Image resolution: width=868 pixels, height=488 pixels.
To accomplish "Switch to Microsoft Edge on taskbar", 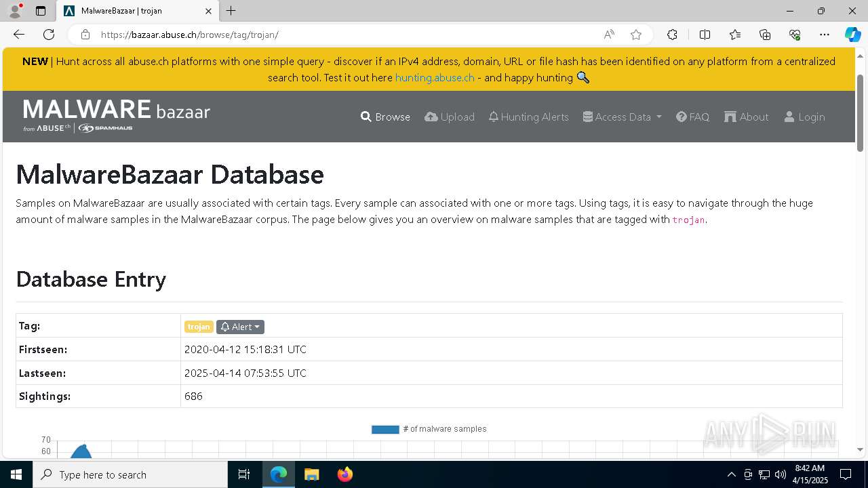I will [279, 474].
